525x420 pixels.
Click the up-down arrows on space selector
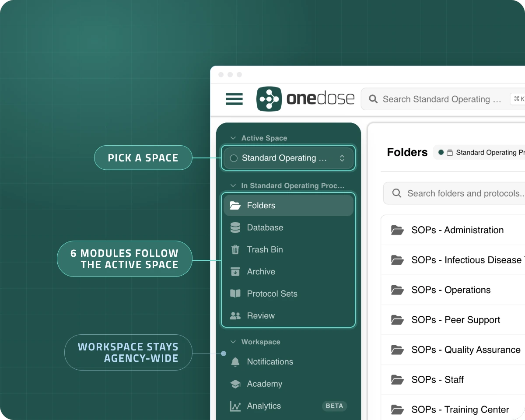(342, 158)
